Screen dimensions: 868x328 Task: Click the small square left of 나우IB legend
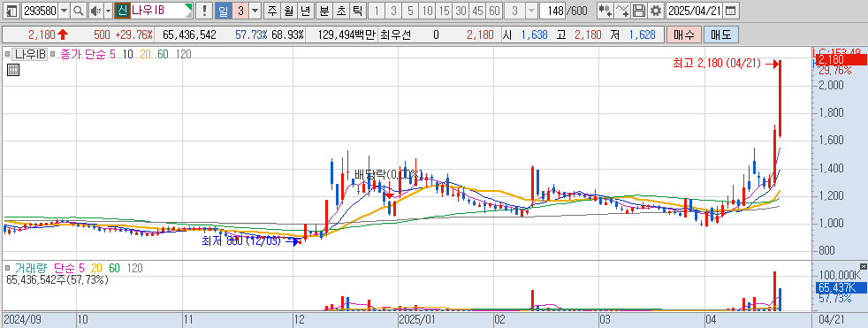[x=8, y=54]
